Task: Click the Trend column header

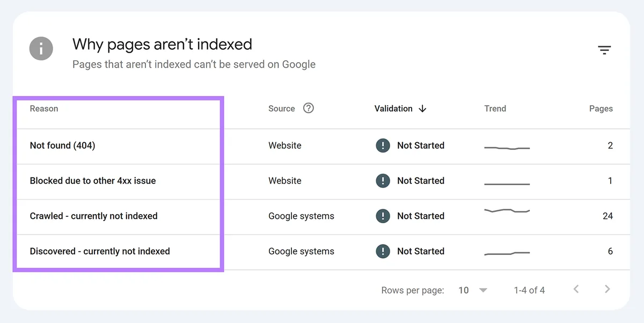Action: tap(495, 108)
